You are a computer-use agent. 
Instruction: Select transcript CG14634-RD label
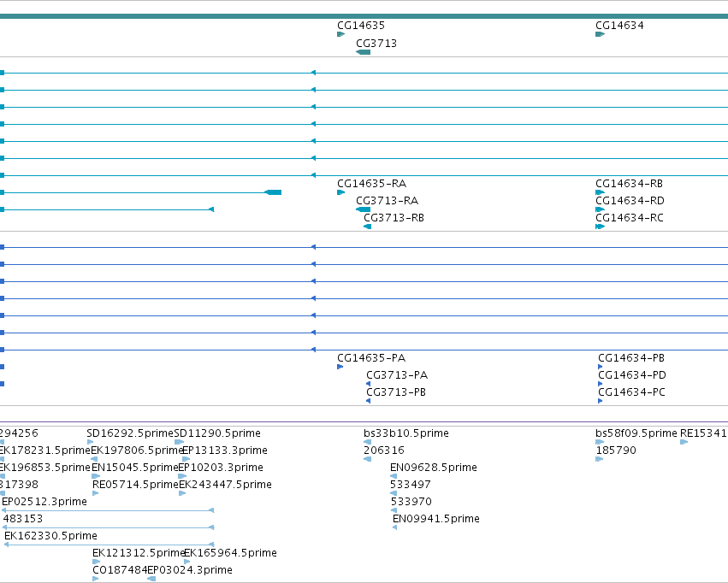coord(630,201)
